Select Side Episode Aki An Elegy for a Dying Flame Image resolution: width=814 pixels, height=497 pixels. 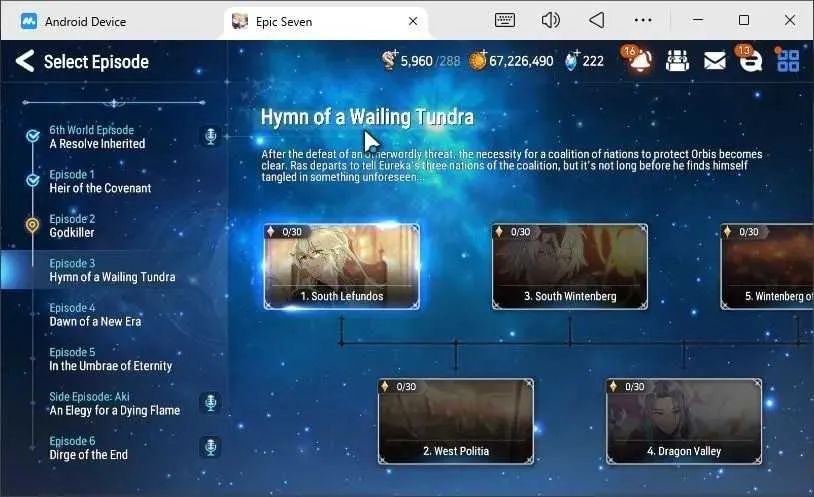113,404
